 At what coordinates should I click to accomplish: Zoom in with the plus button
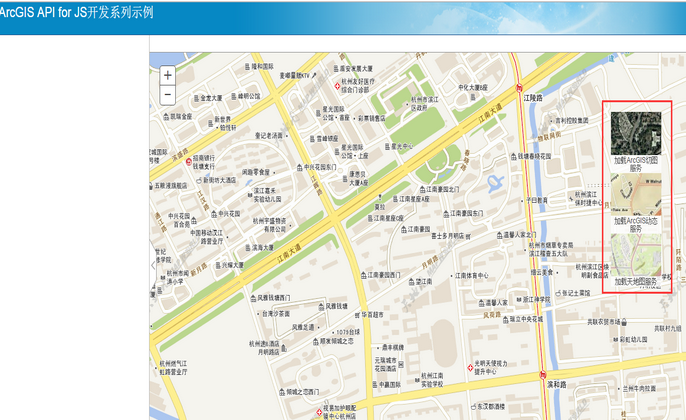coord(168,75)
